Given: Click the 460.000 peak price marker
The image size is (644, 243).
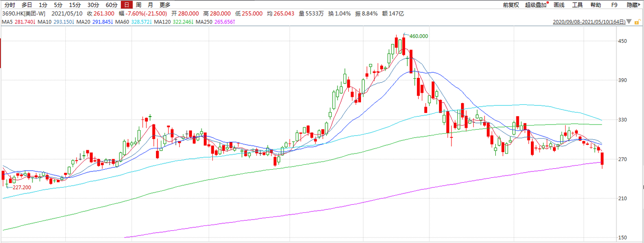Looking at the screenshot, I should pyautogui.click(x=419, y=36).
